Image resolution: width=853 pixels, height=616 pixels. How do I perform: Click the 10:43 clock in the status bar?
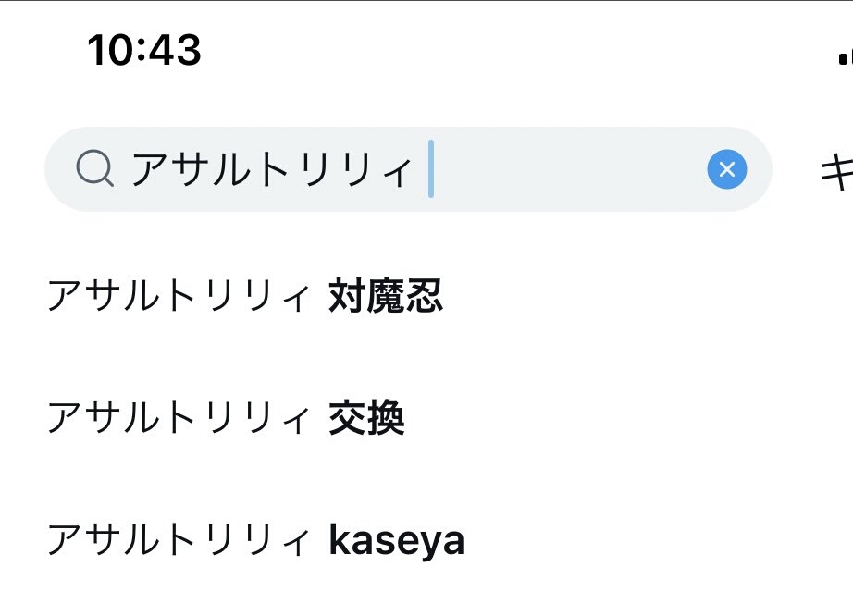144,49
